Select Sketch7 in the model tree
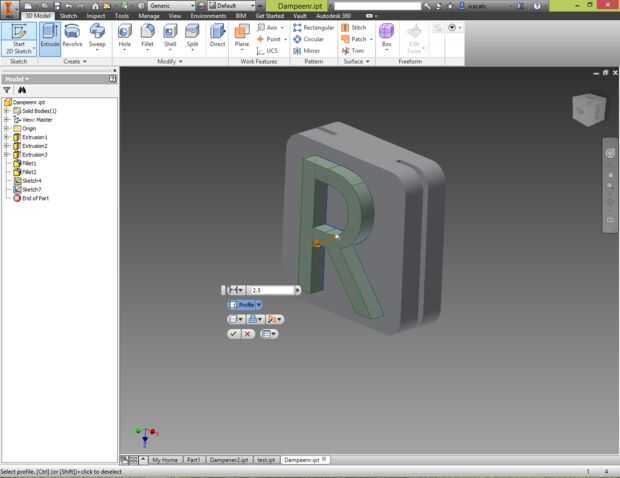620x478 pixels. 31,189
